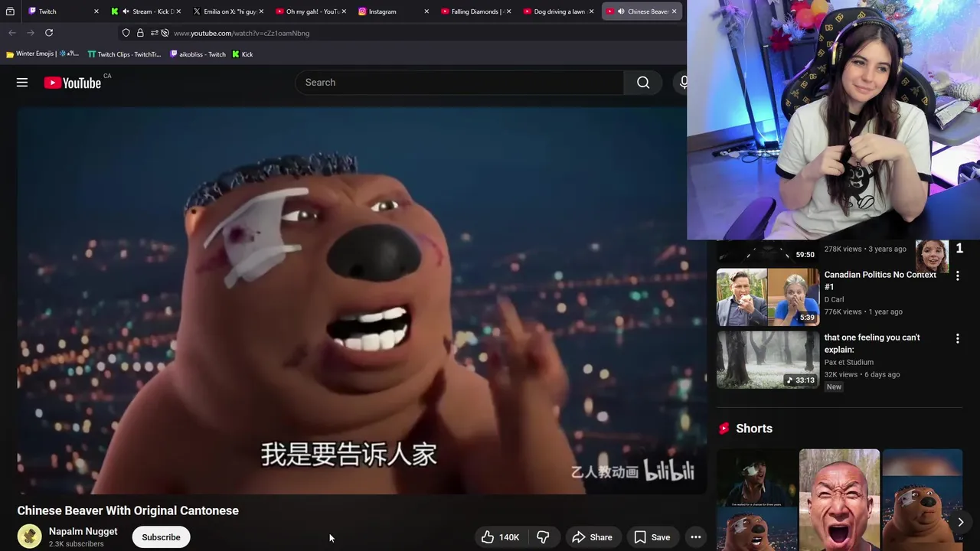Image resolution: width=980 pixels, height=551 pixels.
Task: Open the Kick bookmark
Action: pos(243,54)
